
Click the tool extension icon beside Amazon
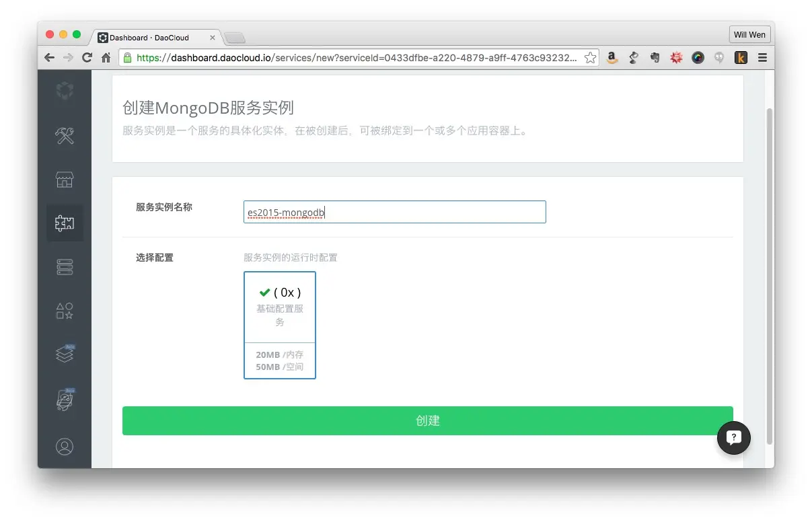point(633,58)
